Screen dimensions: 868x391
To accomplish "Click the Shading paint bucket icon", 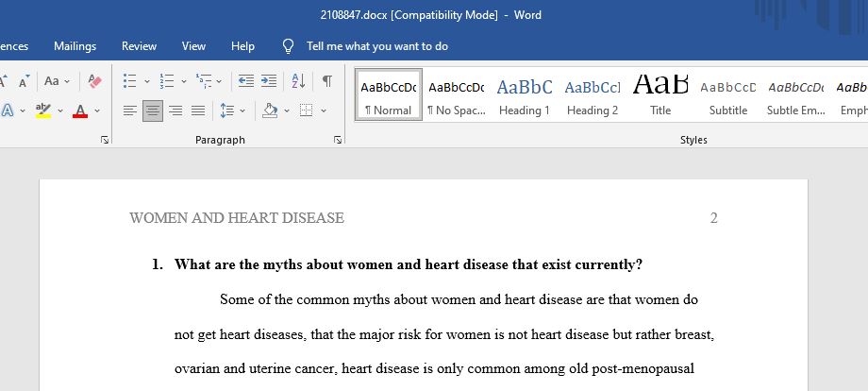I will [x=270, y=110].
